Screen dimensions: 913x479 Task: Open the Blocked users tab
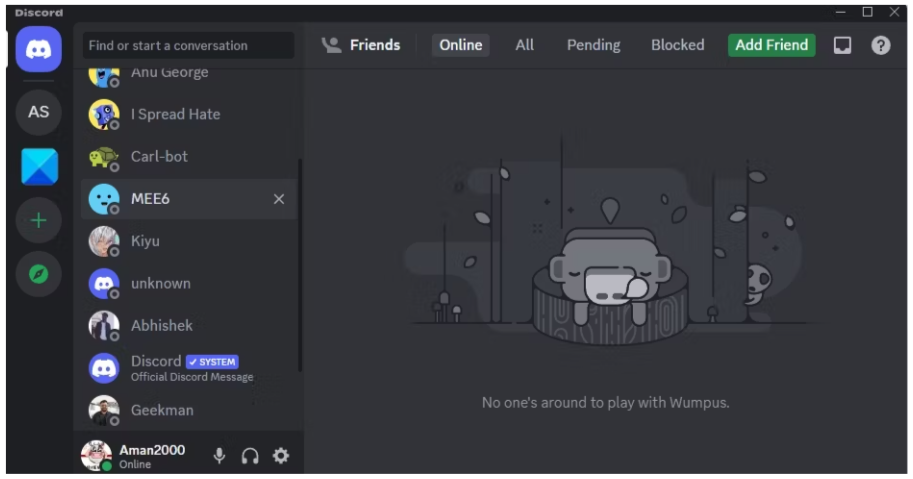pyautogui.click(x=677, y=45)
